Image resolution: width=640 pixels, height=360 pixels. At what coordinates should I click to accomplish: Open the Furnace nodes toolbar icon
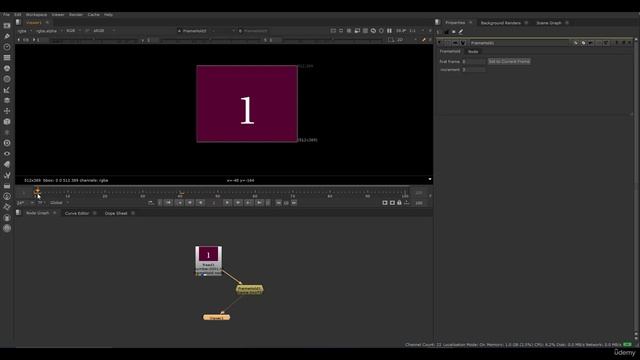click(7, 196)
